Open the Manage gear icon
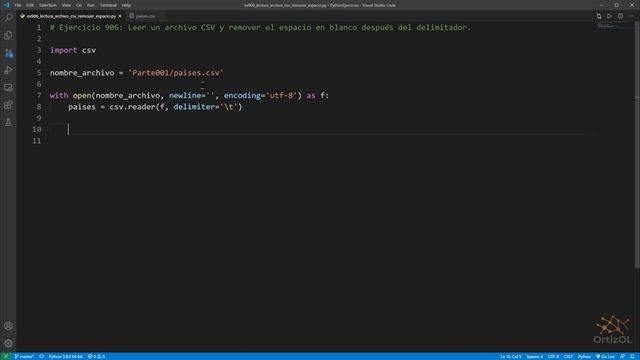640x360 pixels. (8, 343)
